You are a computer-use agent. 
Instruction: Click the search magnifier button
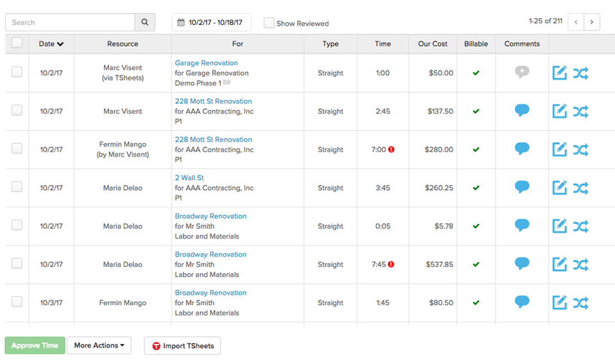click(144, 22)
